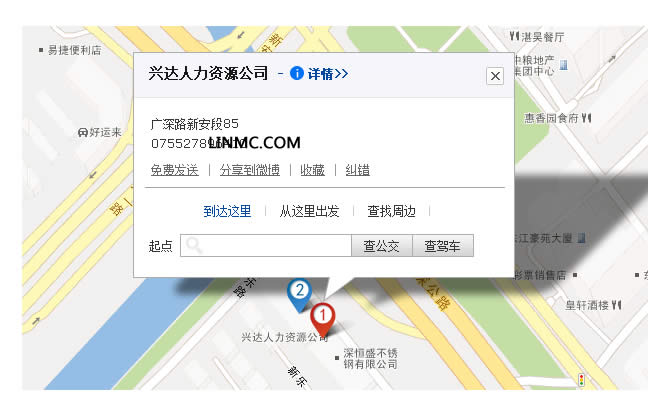Switch to the 从这里出发 tab

tap(309, 211)
